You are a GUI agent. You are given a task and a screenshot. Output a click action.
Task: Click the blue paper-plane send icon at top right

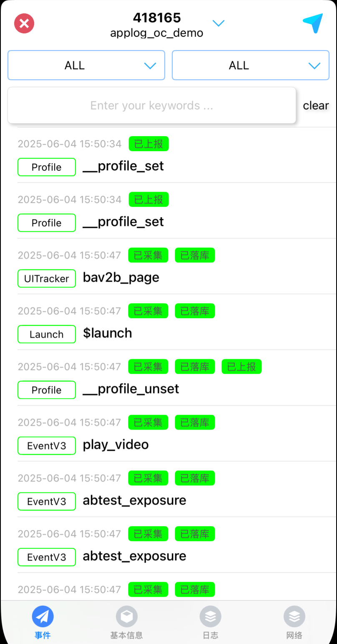click(313, 23)
